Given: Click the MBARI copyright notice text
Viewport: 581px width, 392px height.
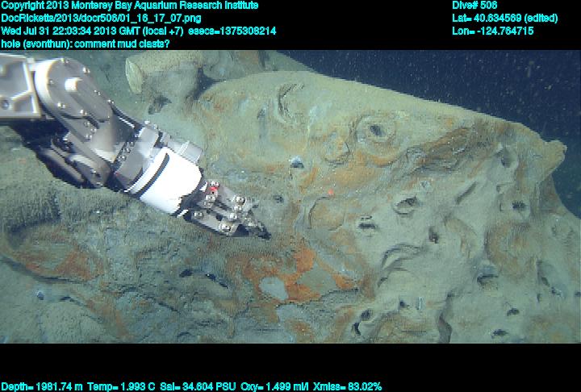Looking at the screenshot, I should tap(129, 6).
